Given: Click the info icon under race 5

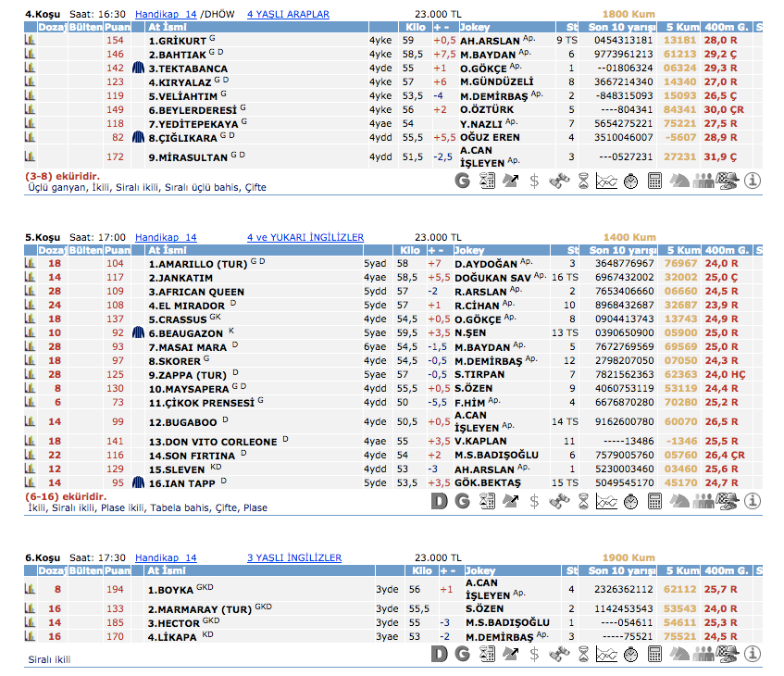Looking at the screenshot, I should click(753, 501).
